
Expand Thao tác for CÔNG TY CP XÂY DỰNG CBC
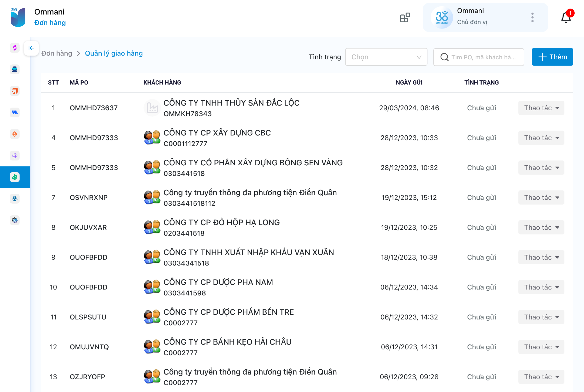(541, 138)
